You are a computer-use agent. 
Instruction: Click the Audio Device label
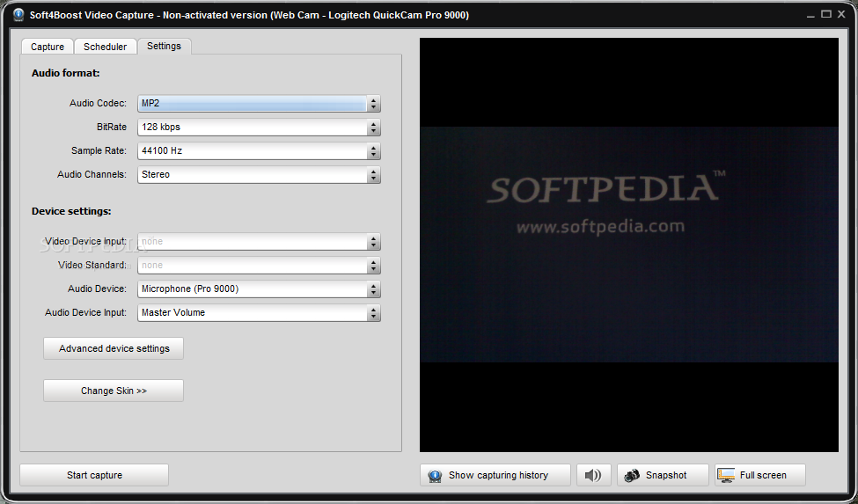(x=97, y=289)
